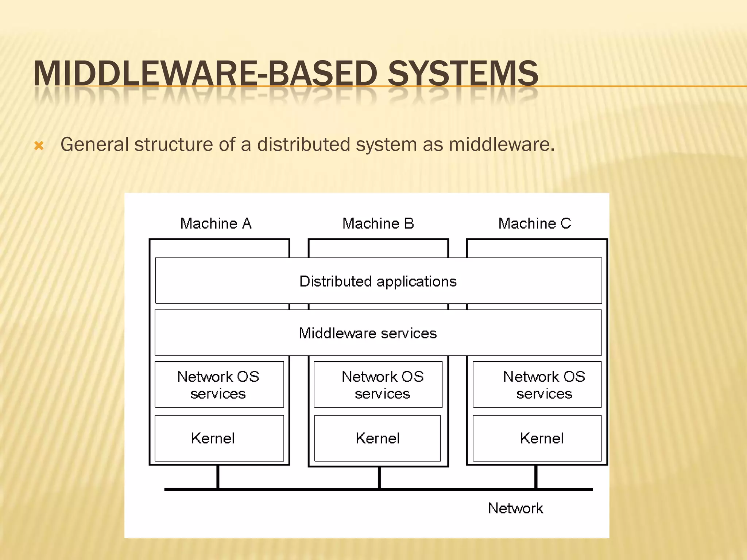Click the Machine B label
This screenshot has height=560, width=747.
tap(378, 223)
